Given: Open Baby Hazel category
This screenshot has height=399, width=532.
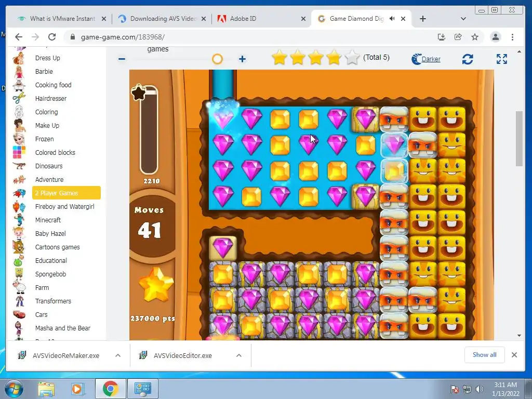Looking at the screenshot, I should tap(50, 234).
